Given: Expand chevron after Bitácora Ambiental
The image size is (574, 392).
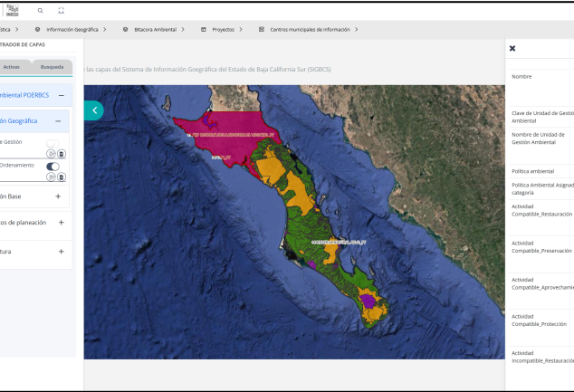Looking at the screenshot, I should pos(183,29).
